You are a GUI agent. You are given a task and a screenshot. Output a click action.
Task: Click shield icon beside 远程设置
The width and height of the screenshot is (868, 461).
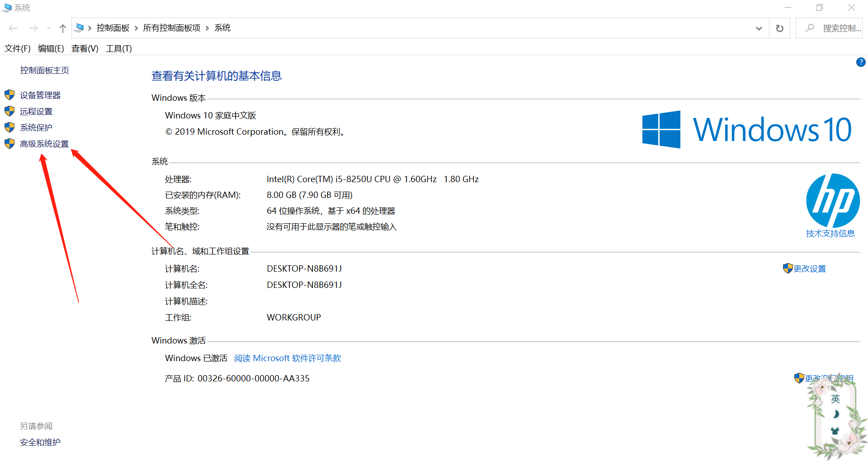coord(9,111)
